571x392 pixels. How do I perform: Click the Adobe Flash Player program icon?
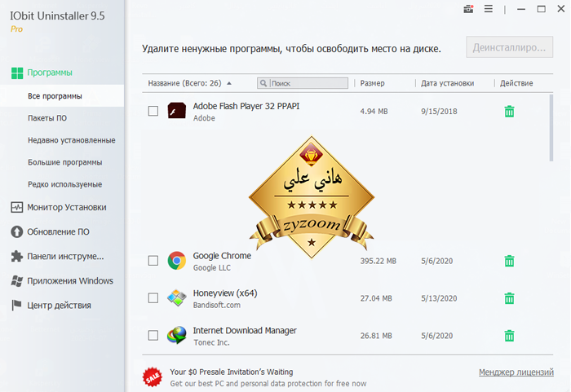(x=177, y=111)
